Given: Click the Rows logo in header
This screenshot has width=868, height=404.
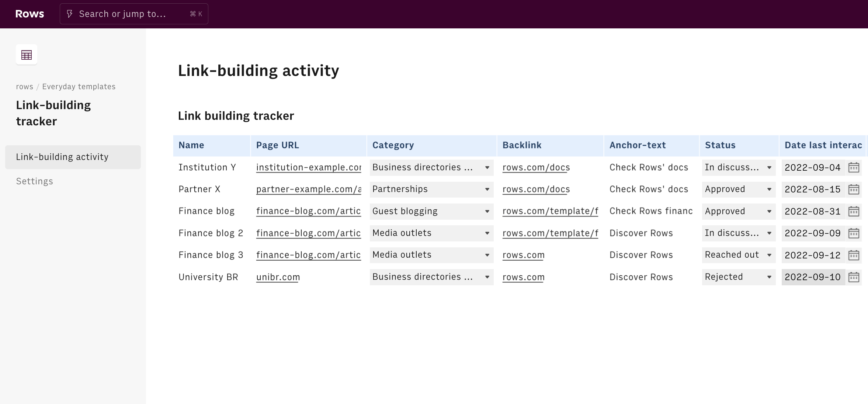Looking at the screenshot, I should (29, 14).
